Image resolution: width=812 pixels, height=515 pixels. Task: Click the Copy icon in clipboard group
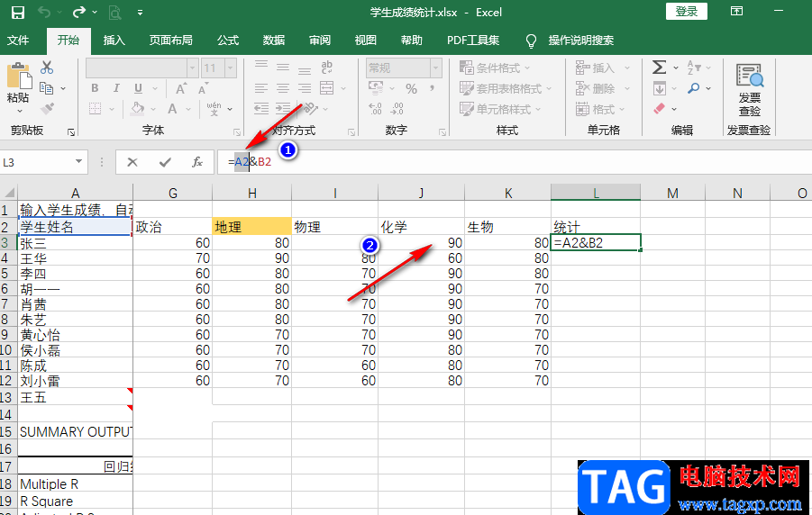point(47,88)
